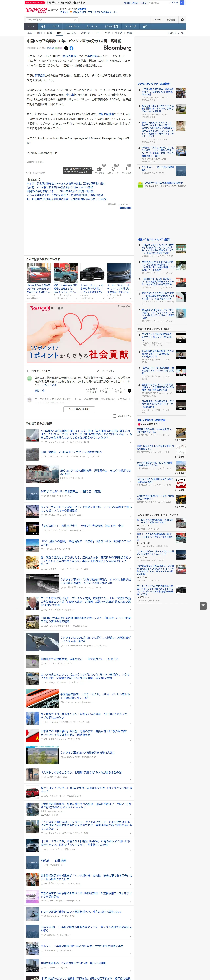Image resolution: width=210 pixels, height=980 pixels.
Task: Go to the ランキング tab
Action: point(130,27)
